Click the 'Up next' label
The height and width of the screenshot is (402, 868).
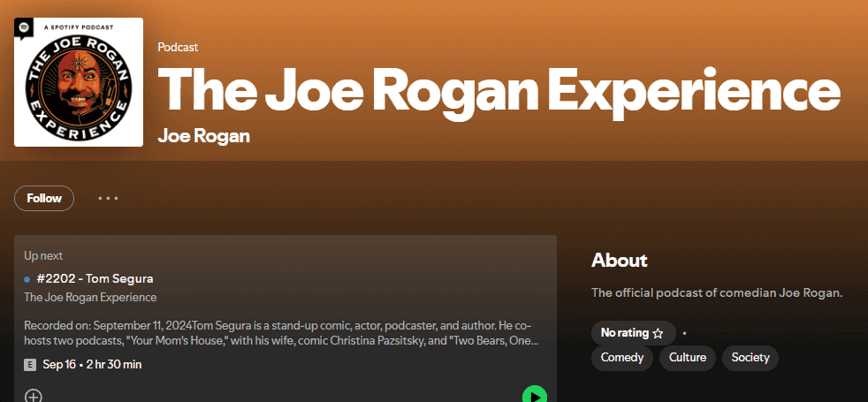43,255
